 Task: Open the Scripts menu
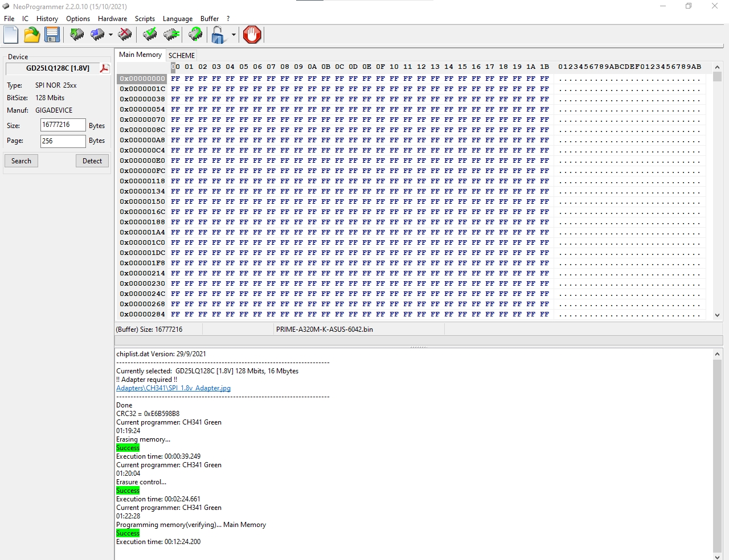coord(145,19)
